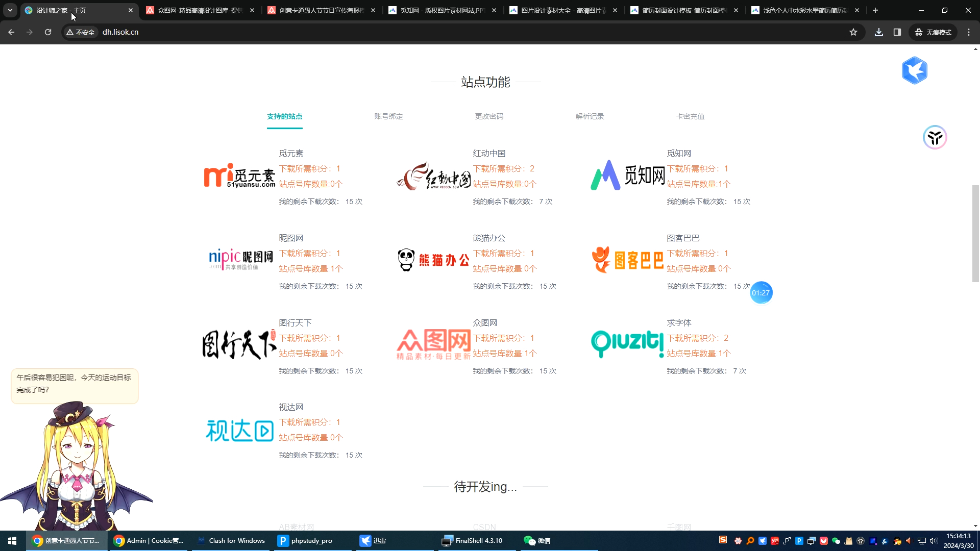Click the 红动中国 logo
The image size is (980, 551).
(434, 176)
